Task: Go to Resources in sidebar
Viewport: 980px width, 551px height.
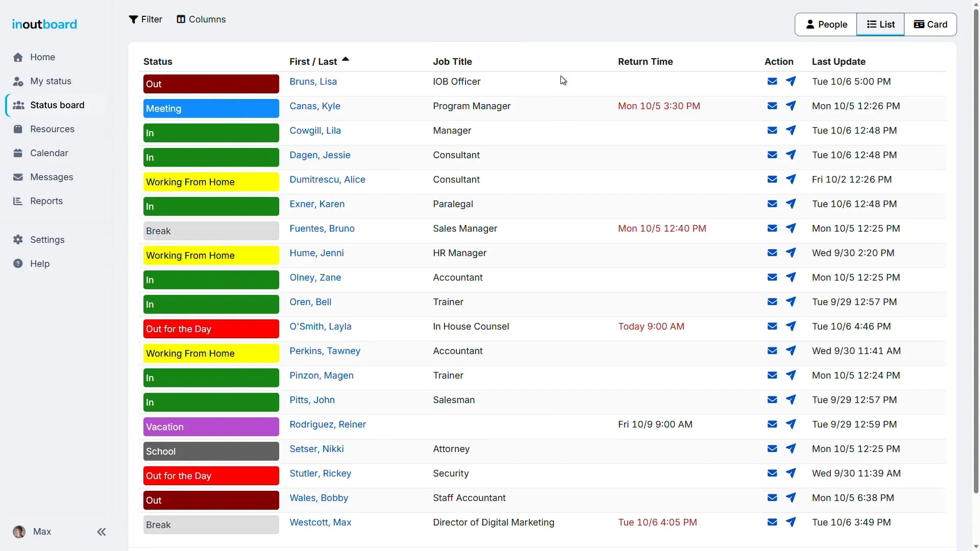Action: click(44, 129)
